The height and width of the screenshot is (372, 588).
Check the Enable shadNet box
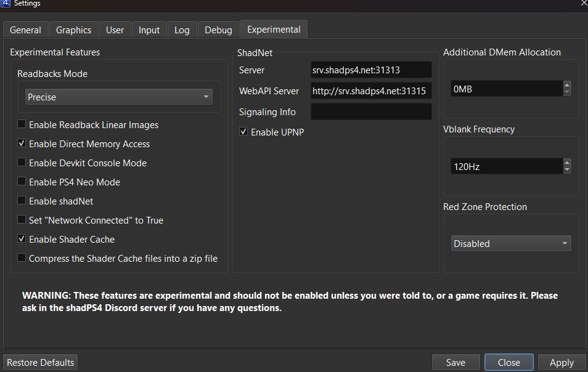point(22,201)
